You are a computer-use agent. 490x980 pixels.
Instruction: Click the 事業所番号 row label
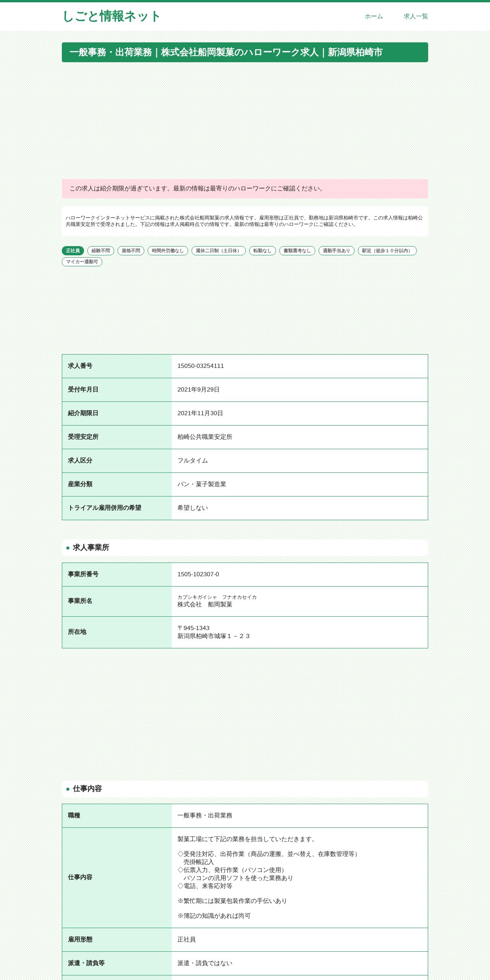coord(83,574)
